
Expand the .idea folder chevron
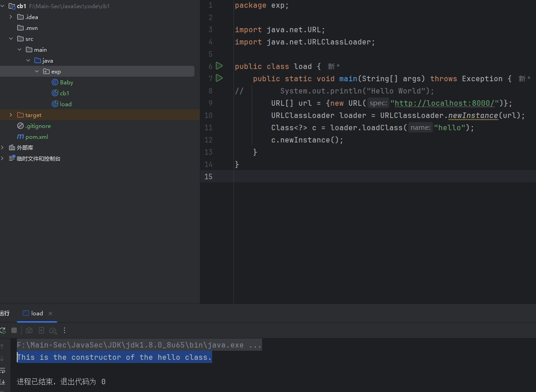(x=11, y=17)
